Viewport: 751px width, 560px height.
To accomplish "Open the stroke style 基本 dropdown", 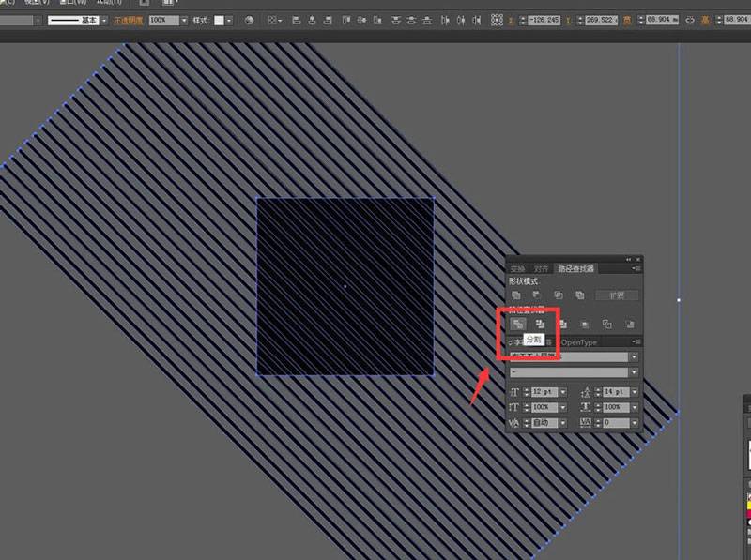I will 104,19.
